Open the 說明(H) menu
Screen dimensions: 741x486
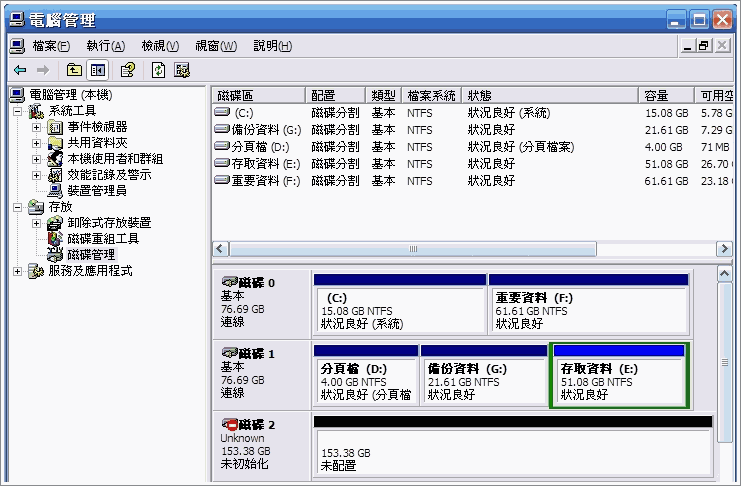[273, 46]
